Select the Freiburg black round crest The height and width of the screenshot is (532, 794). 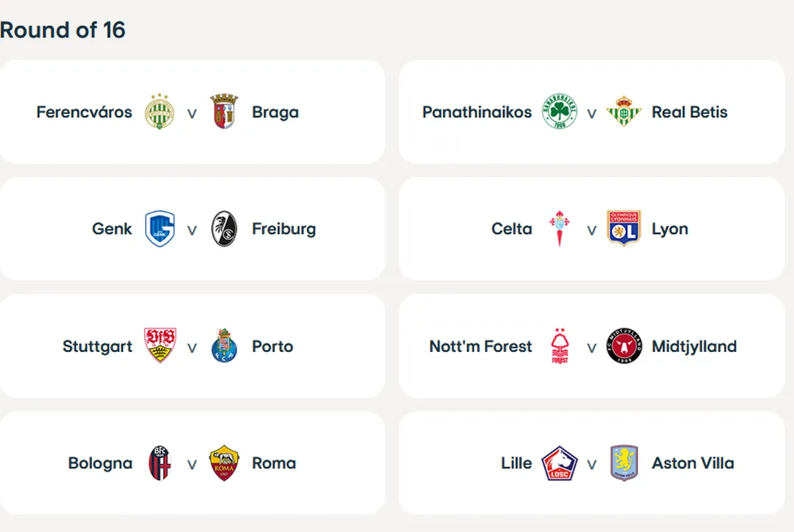tap(224, 229)
